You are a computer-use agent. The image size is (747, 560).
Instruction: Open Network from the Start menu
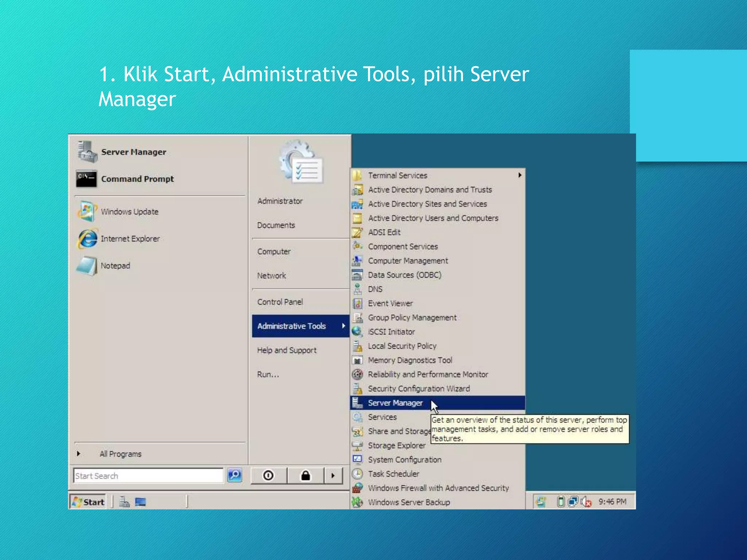pos(271,276)
